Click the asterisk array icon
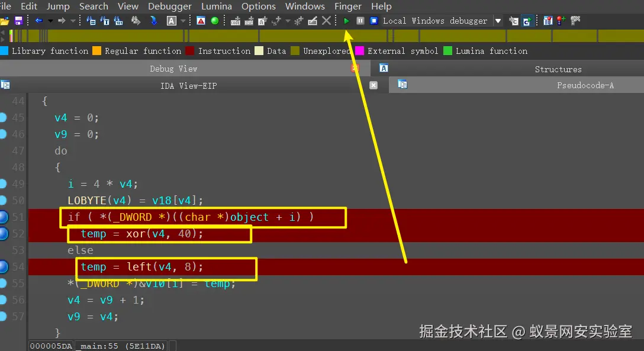Image resolution: width=644 pixels, height=351 pixels. [x=298, y=21]
